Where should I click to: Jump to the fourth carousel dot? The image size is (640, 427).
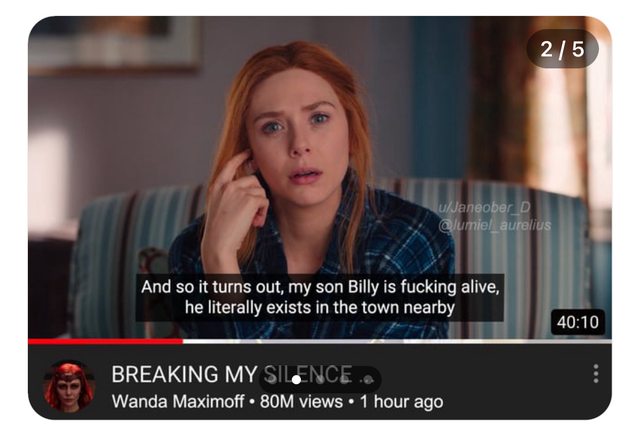[x=344, y=380]
